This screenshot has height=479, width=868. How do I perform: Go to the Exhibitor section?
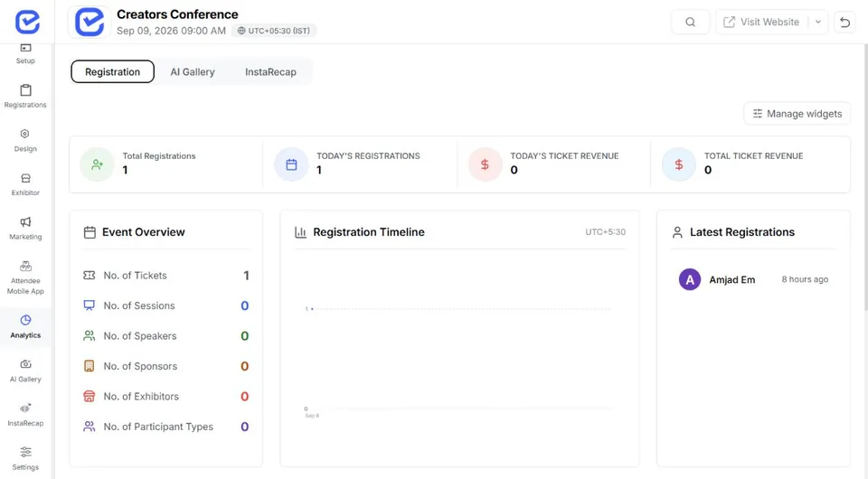tap(25, 184)
